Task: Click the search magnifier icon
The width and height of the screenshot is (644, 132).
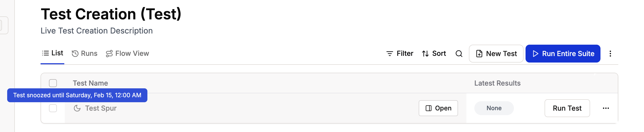Action: (x=459, y=54)
